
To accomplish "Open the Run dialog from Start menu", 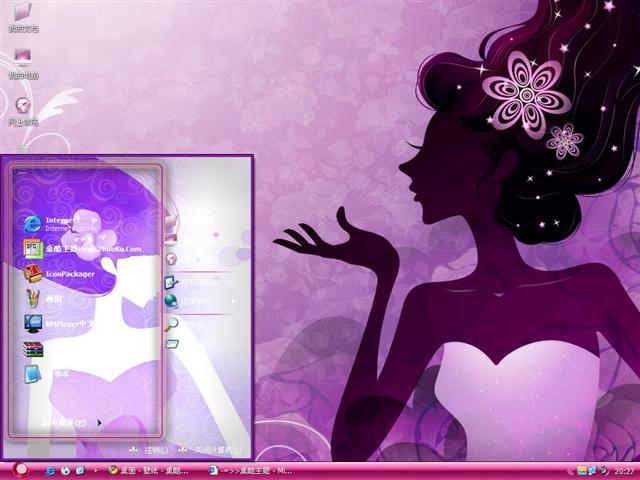I will [x=172, y=344].
